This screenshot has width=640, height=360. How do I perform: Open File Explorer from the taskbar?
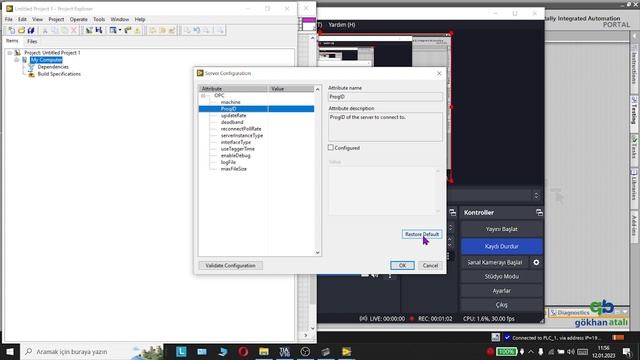click(264, 351)
